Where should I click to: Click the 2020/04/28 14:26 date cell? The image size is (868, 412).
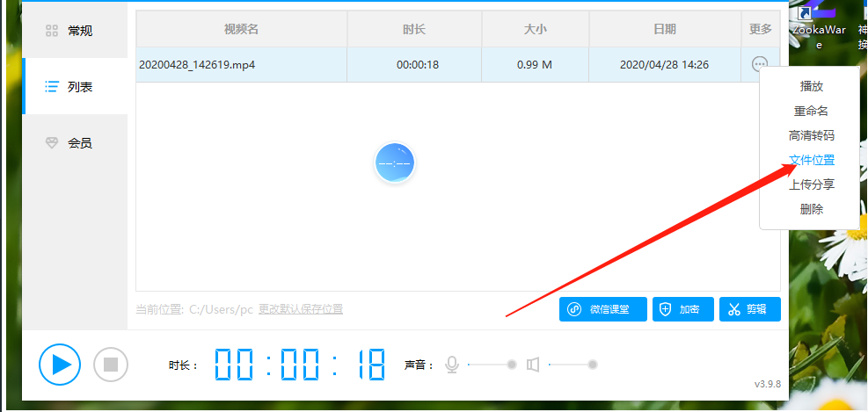click(664, 65)
